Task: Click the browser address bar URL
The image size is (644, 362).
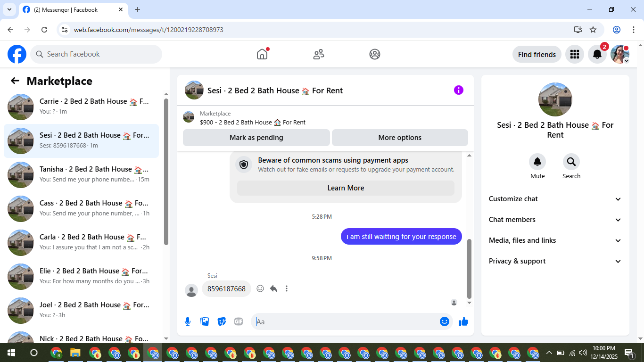Action: pos(149,30)
